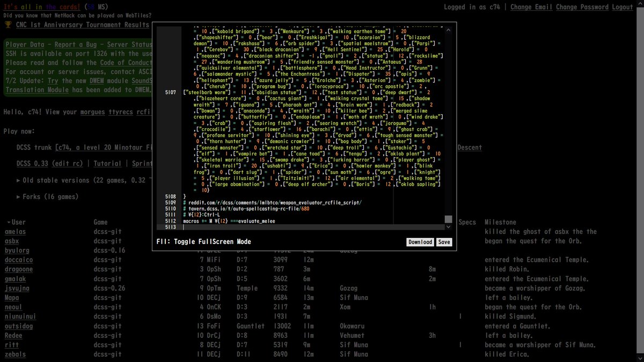Open the Try link in 7/2 Update
The image size is (644, 362).
tap(53, 80)
